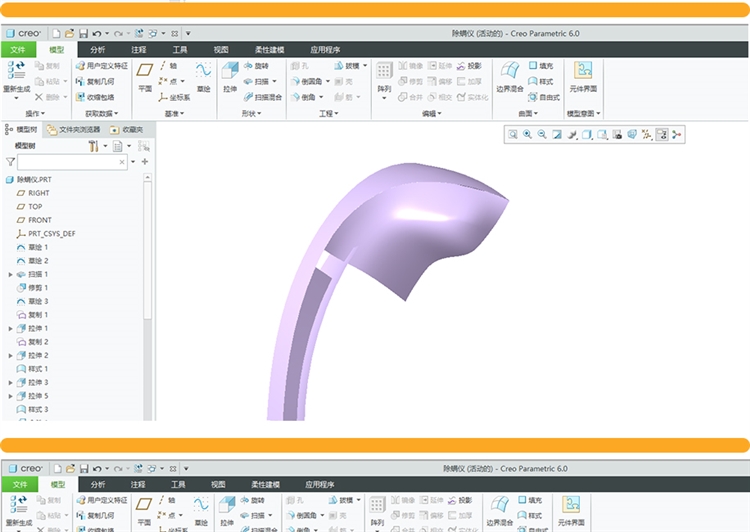Click the model tree settings hammer icon
The height and width of the screenshot is (532, 750).
(93, 146)
